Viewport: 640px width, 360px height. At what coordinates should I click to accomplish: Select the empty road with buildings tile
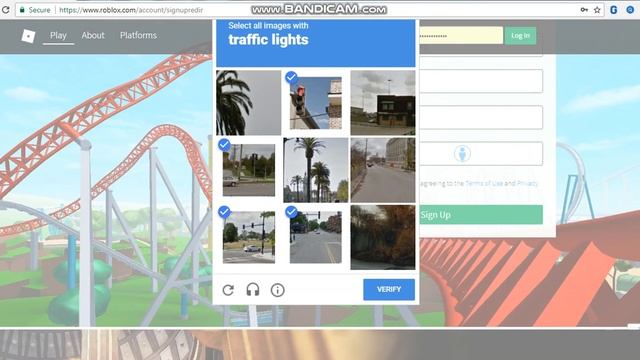coord(383,170)
